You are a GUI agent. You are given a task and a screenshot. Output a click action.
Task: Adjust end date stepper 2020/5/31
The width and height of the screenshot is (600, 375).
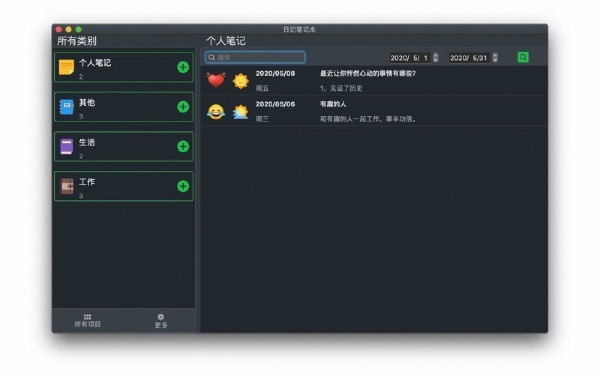click(x=495, y=57)
